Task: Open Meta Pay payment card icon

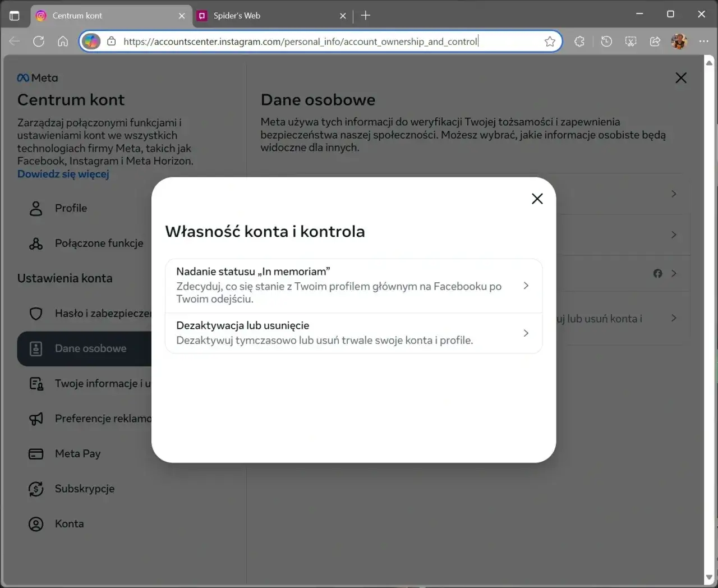Action: (35, 453)
